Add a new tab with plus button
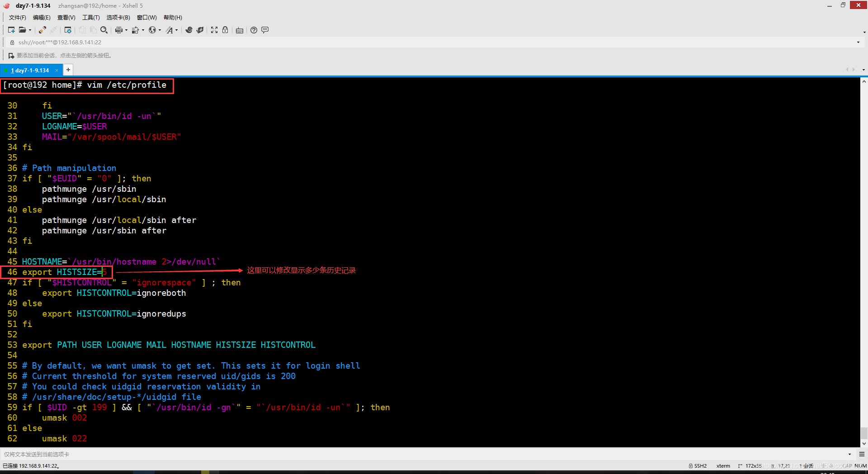868x474 pixels. pos(68,70)
